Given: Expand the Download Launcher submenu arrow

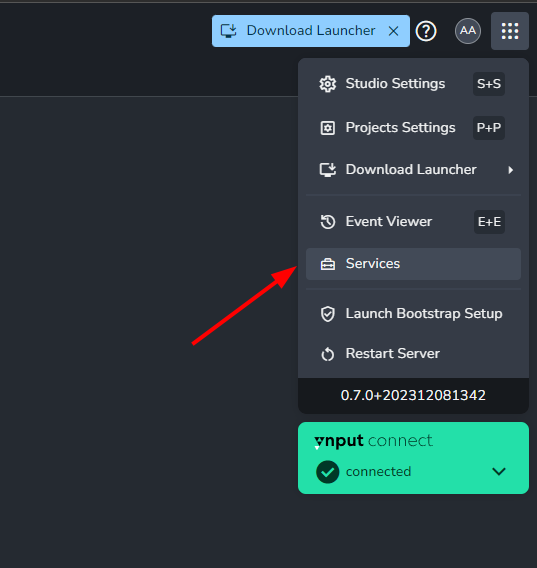Looking at the screenshot, I should pos(511,170).
